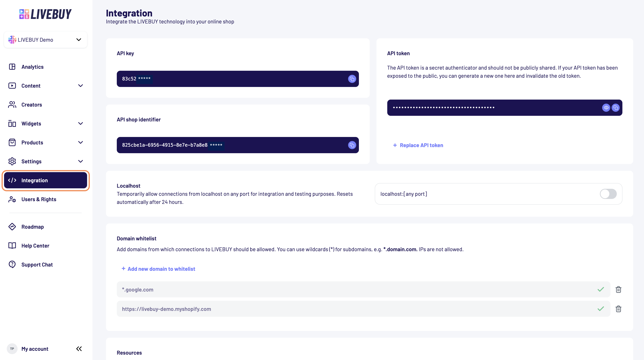Click the Creators people icon
644x360 pixels.
[x=12, y=105]
